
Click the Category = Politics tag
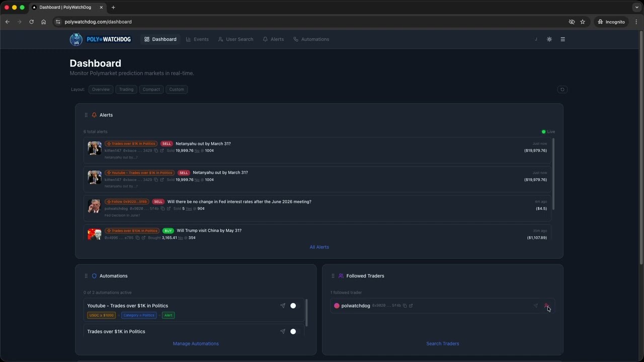coord(139,315)
